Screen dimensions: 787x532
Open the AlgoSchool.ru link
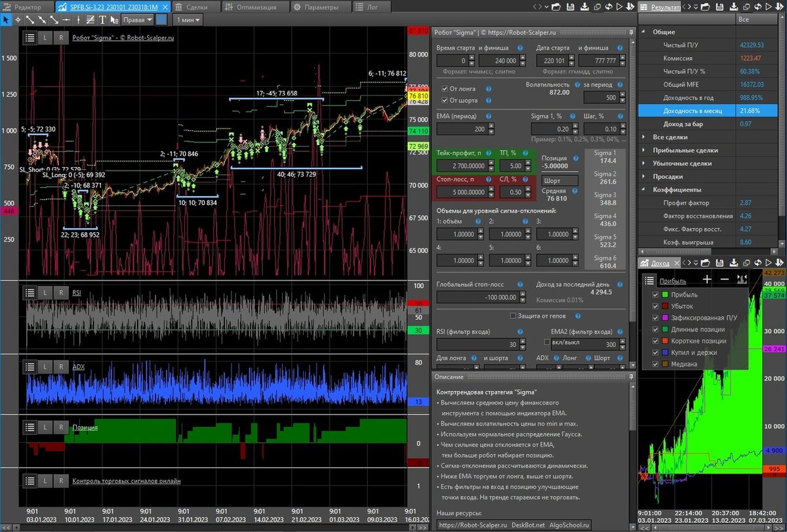[x=569, y=525]
